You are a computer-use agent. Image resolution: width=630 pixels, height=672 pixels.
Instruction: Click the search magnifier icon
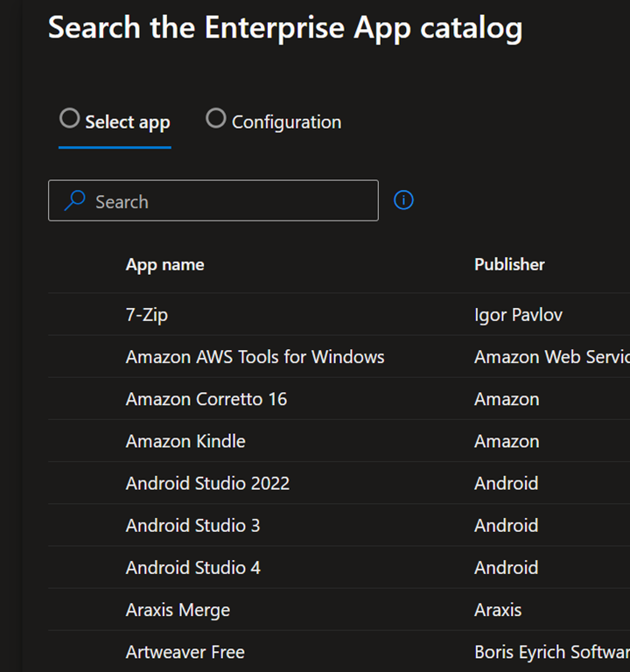(75, 201)
